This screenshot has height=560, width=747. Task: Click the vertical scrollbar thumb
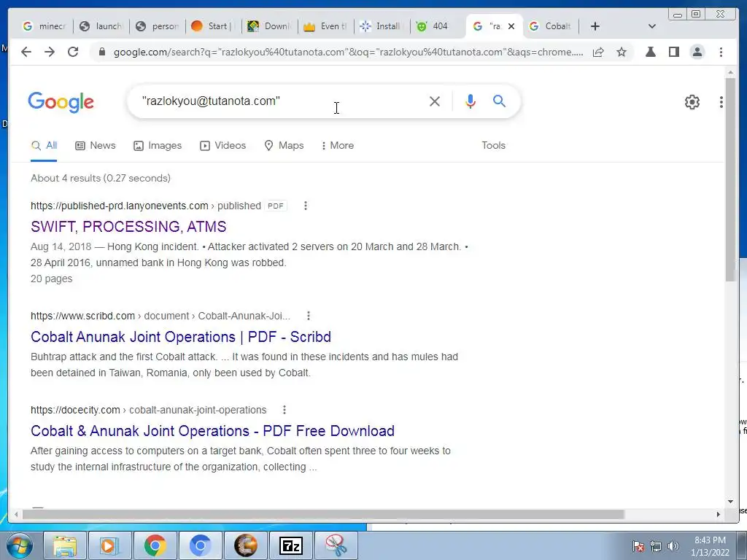730,179
